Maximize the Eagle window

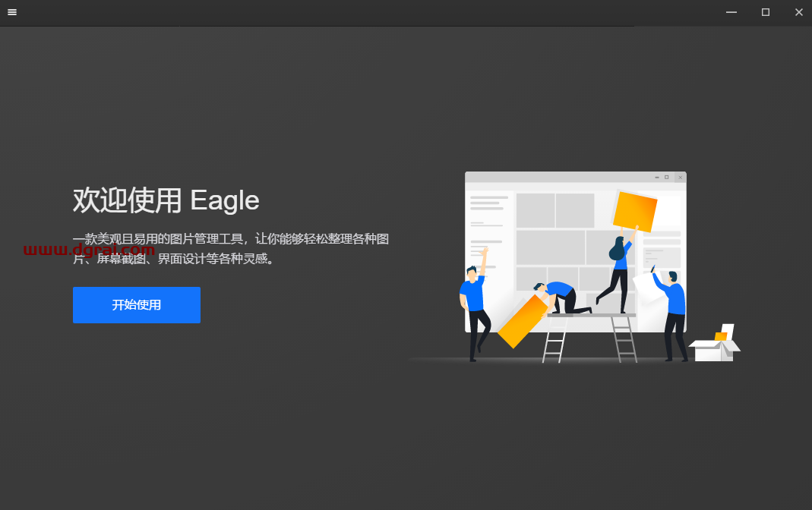click(766, 12)
